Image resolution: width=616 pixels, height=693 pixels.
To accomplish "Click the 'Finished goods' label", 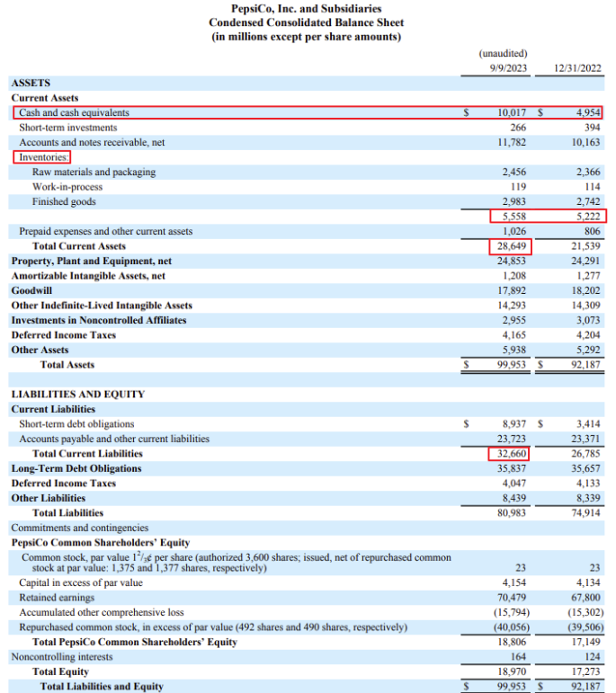I will click(64, 201).
